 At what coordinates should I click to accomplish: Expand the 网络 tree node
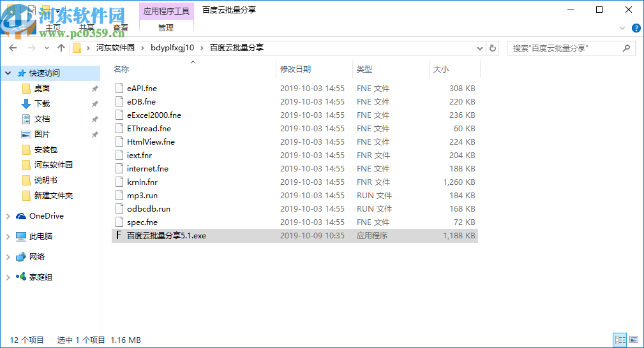[x=8, y=257]
